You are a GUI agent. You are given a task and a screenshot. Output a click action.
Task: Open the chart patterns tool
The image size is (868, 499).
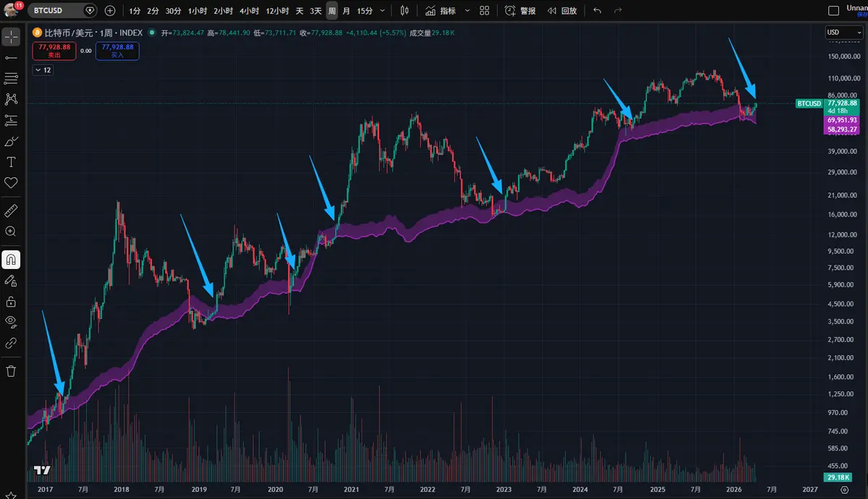[11, 99]
